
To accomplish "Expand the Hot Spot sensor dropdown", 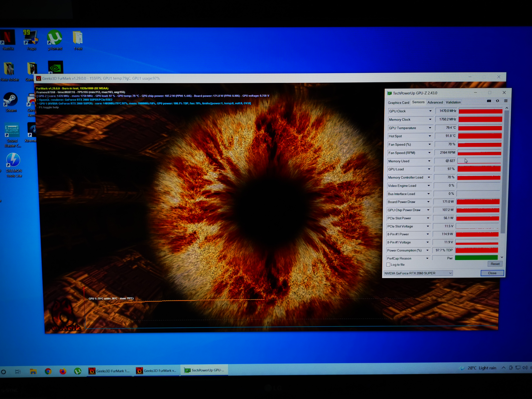I will [x=430, y=136].
